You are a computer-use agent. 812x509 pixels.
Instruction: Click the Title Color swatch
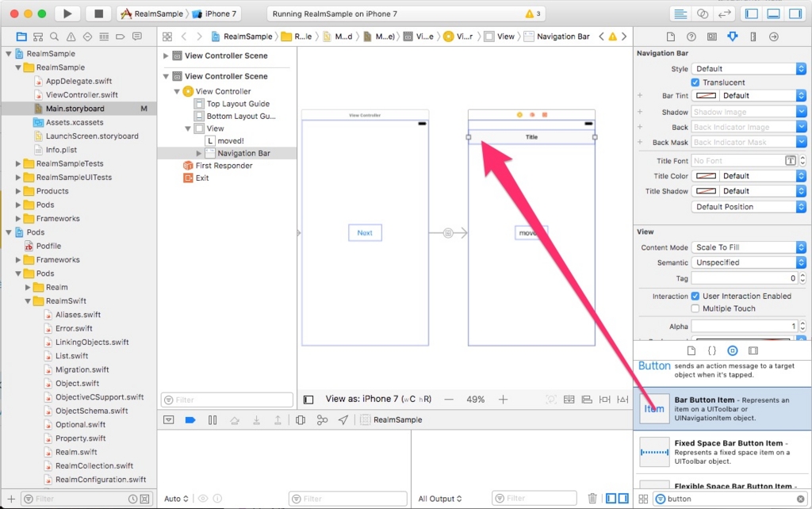pos(706,176)
